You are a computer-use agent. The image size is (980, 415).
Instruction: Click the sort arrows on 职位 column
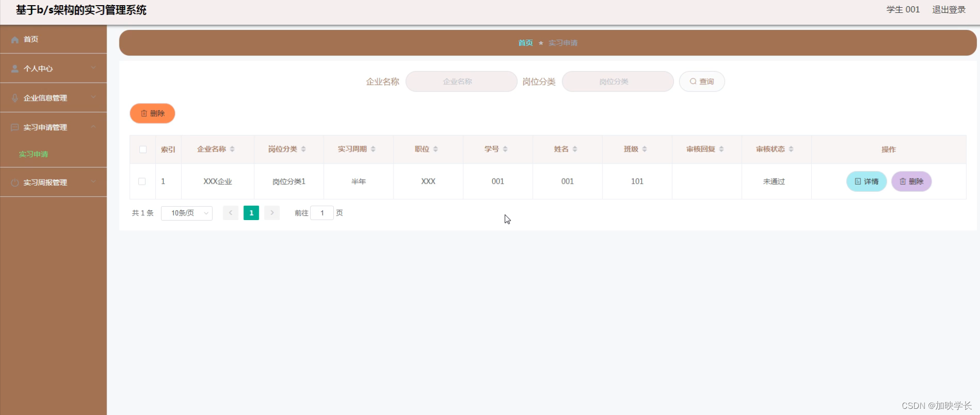tap(436, 149)
